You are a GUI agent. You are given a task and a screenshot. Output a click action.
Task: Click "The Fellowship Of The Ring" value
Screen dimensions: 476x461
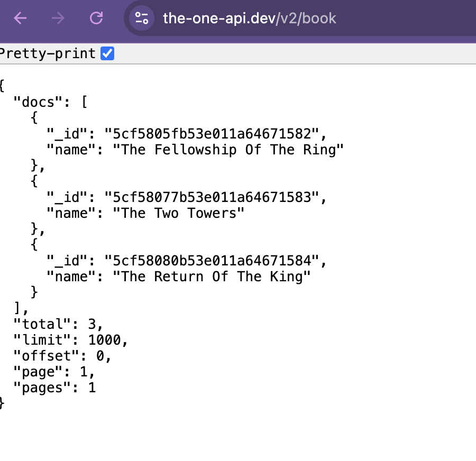pyautogui.click(x=228, y=150)
